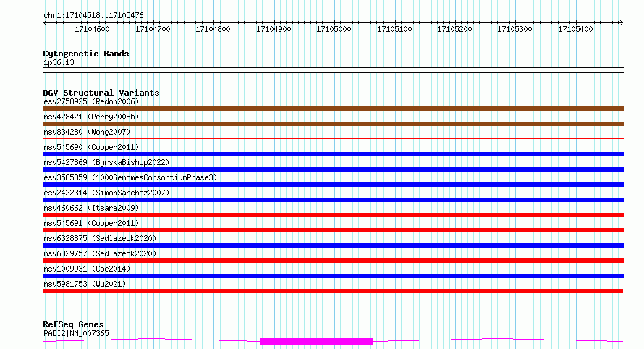Select the blue bar under esv3585359
The image size is (644, 349).
tap(333, 185)
